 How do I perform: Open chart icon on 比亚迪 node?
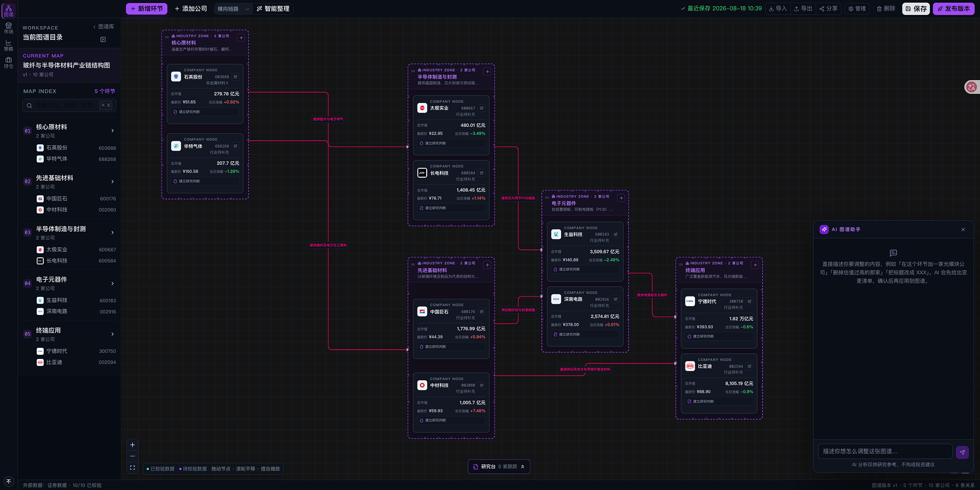749,366
